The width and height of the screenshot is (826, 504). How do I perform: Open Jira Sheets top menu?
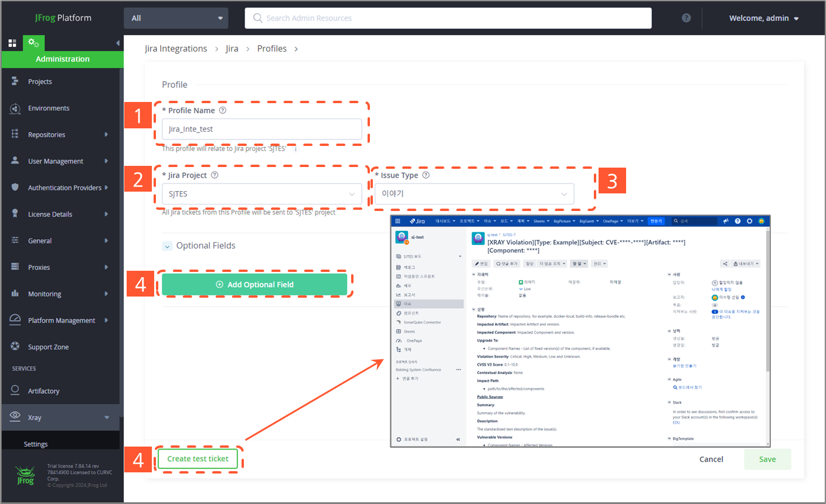click(x=541, y=221)
